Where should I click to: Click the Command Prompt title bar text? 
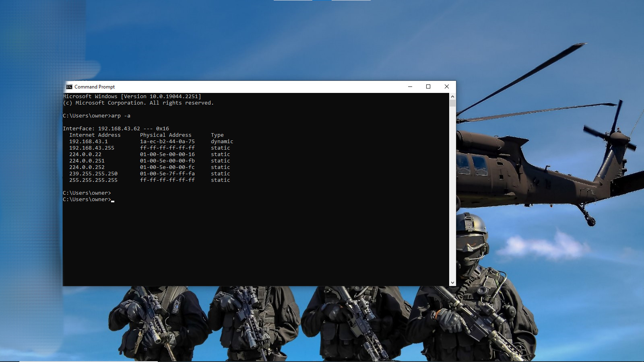coord(94,86)
